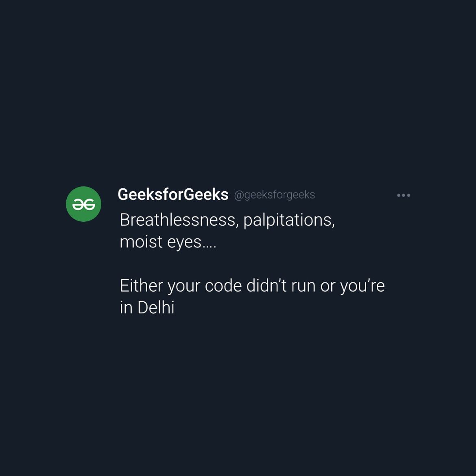
Task: Click the word 'in' before Delhi
Action: (126, 308)
